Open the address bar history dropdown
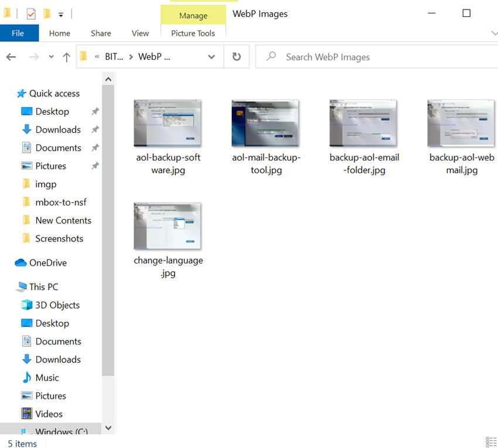498x448 pixels. coord(211,57)
